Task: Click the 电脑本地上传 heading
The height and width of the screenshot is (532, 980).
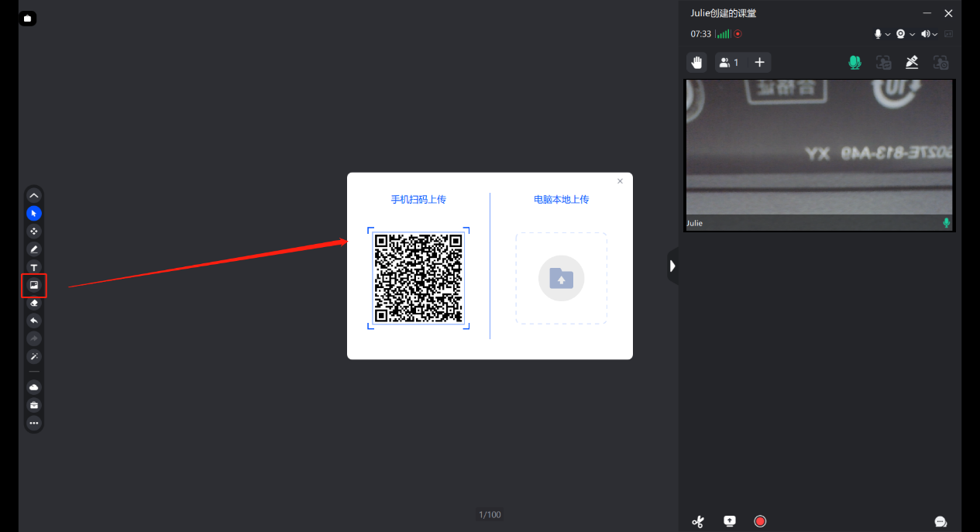Action: tap(562, 200)
